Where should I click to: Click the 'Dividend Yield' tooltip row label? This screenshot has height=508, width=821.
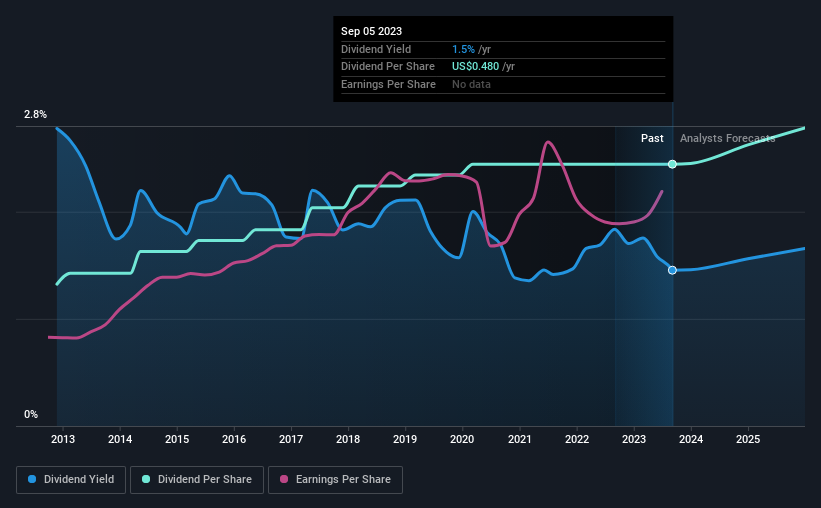point(376,49)
